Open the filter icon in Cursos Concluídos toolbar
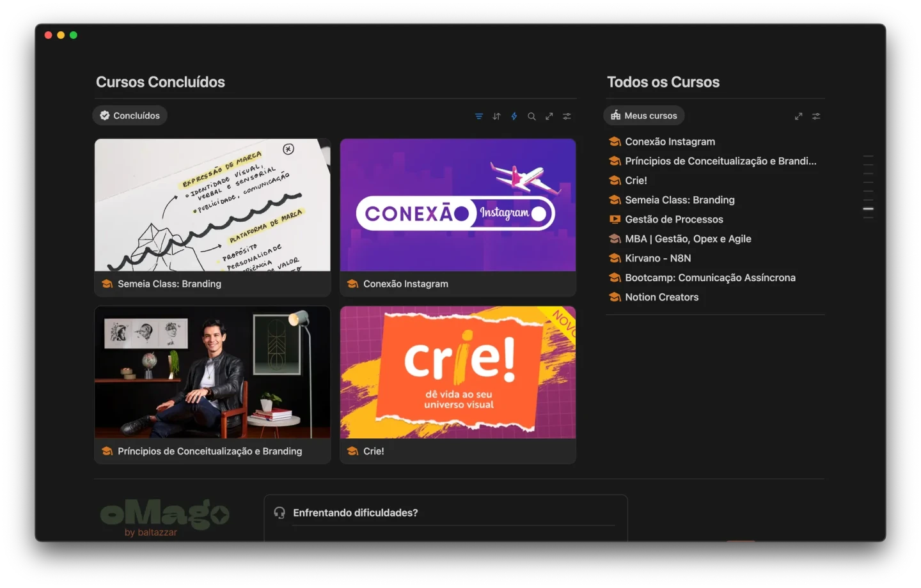The height and width of the screenshot is (588, 921). [478, 116]
